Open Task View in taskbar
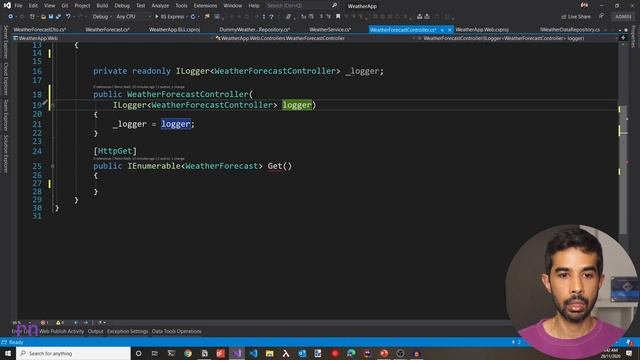This screenshot has width=640, height=360. coord(155,353)
